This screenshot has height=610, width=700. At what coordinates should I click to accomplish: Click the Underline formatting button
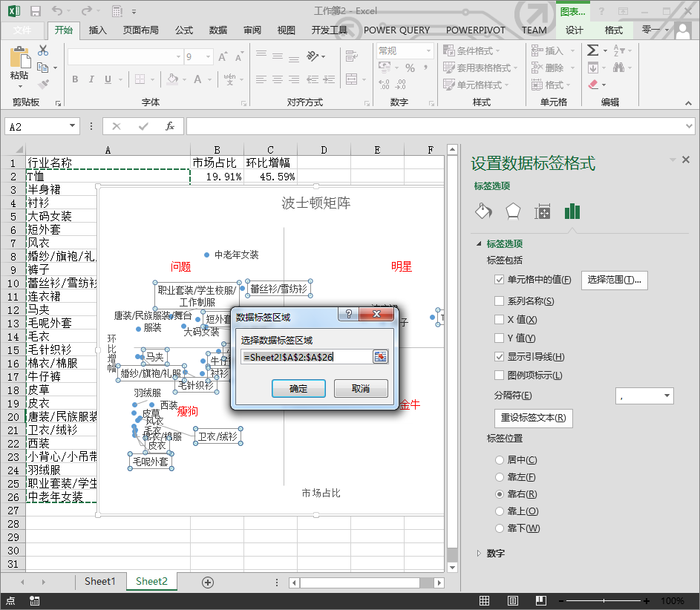click(108, 79)
